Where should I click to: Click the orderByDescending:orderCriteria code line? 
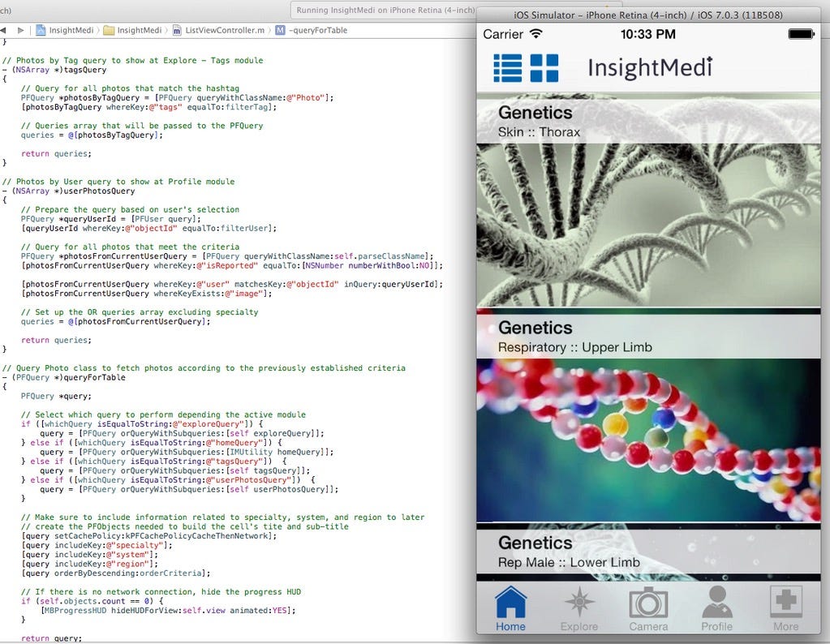pos(115,573)
